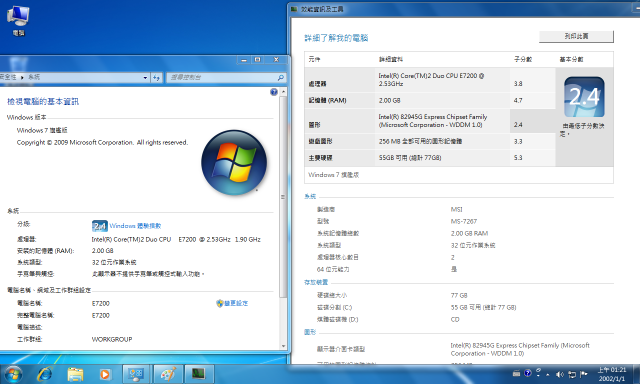
Task: Close the System window
Action: [x=276, y=60]
